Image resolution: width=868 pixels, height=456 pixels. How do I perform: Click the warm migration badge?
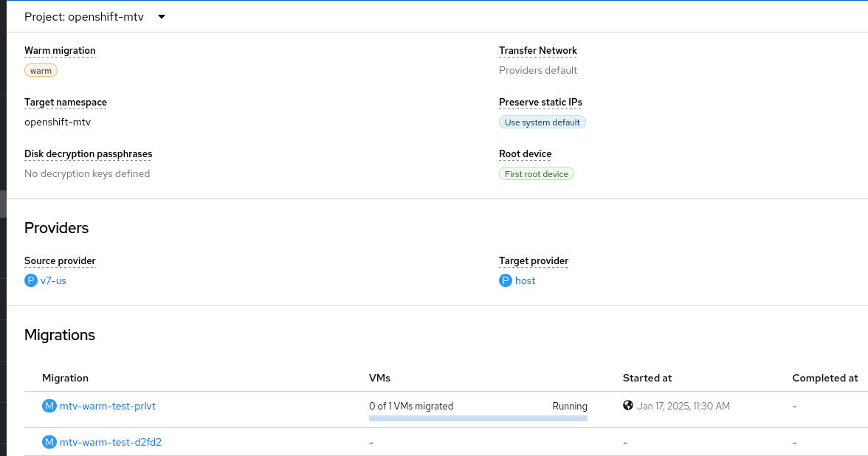(41, 71)
